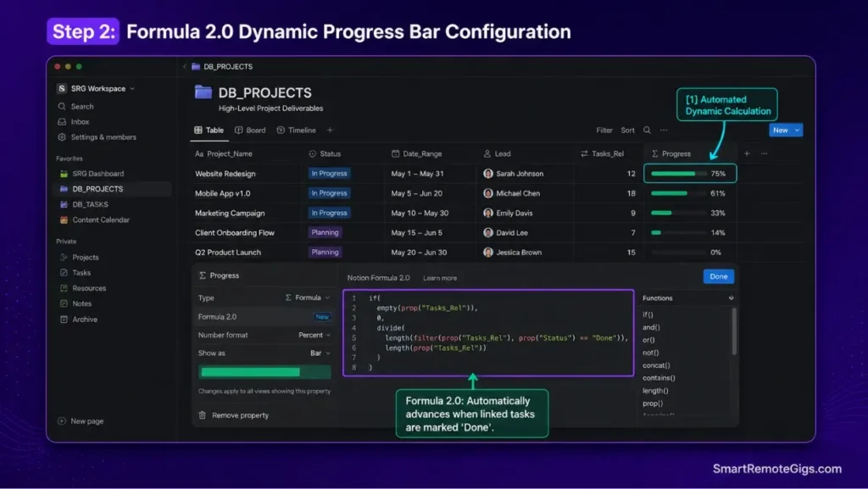
Task: Click the Remove property trash icon
Action: click(202, 415)
